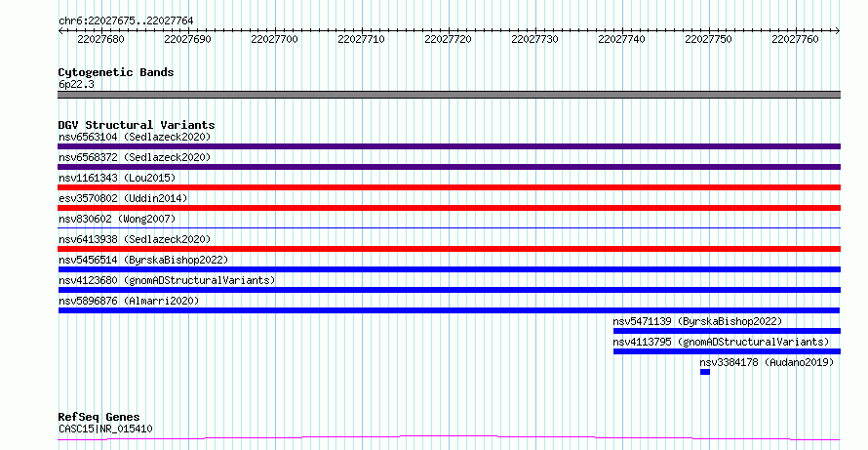Image resolution: width=868 pixels, height=450 pixels.
Task: Click ruler position 22027760
Action: (x=796, y=39)
